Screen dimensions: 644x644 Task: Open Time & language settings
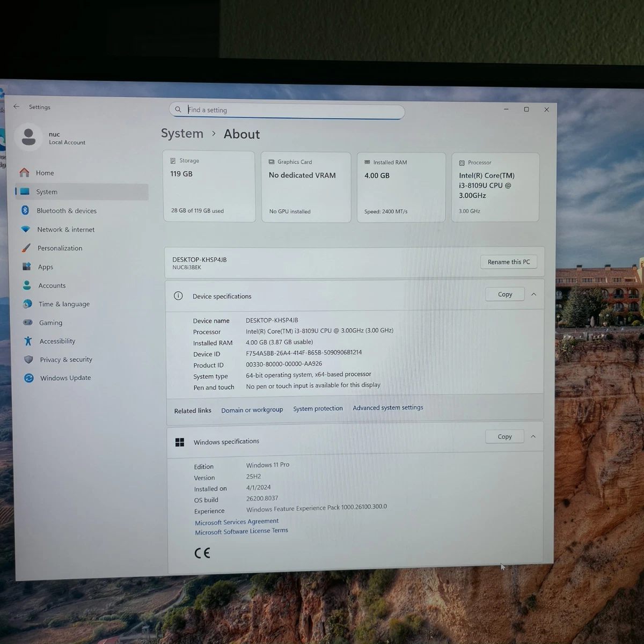(x=83, y=304)
